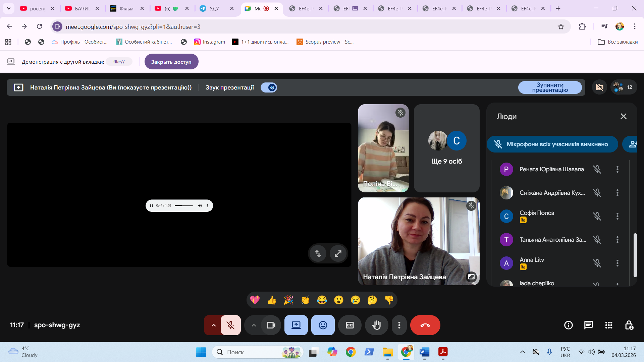
Task: Adjust the audio player progress slider
Action: pyautogui.click(x=183, y=205)
